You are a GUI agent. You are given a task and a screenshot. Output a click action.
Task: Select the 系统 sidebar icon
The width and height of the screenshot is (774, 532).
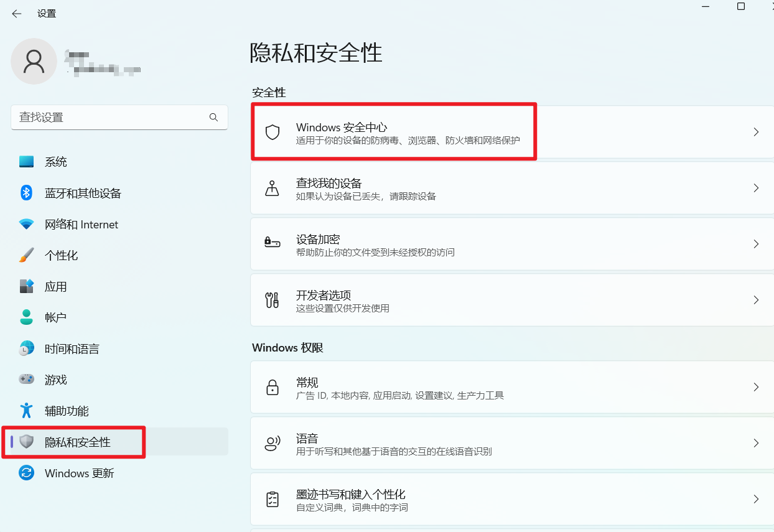pyautogui.click(x=26, y=161)
